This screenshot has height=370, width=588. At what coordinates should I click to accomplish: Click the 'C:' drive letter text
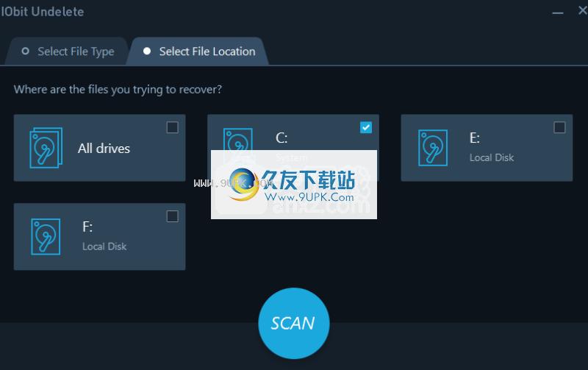[x=282, y=138]
